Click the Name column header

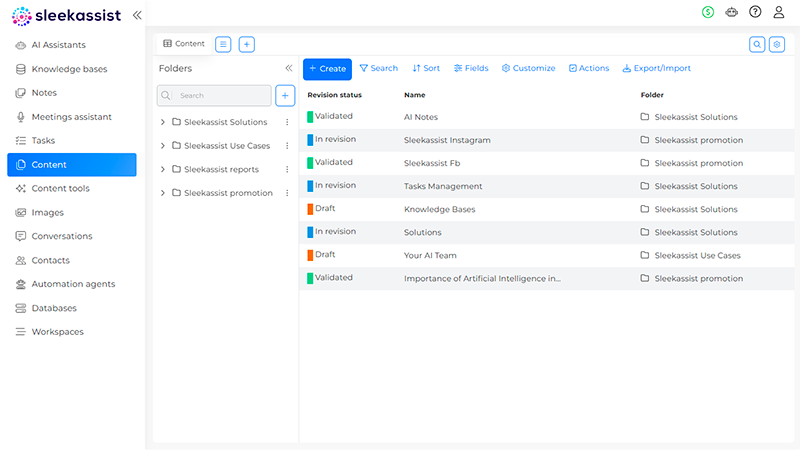[x=415, y=95]
